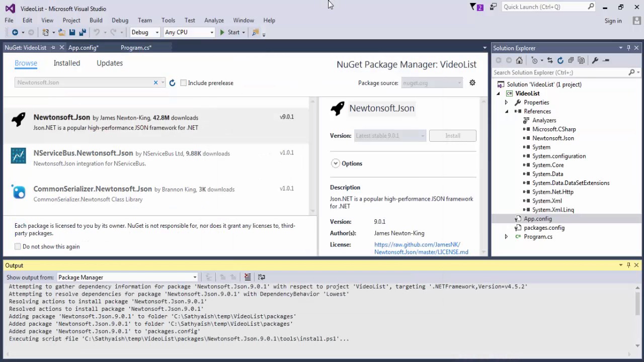This screenshot has width=644, height=362.
Task: Click the Navigate Backward toolbar icon
Action: pos(15,32)
